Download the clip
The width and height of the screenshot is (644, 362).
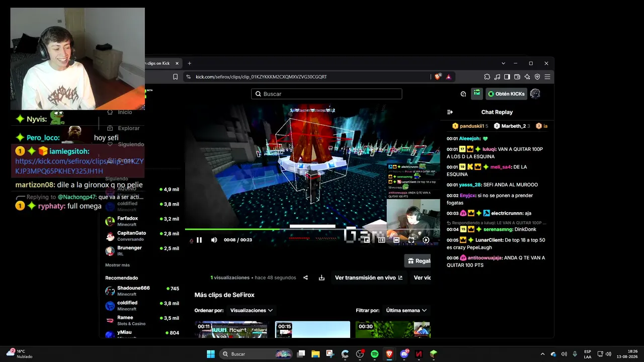pyautogui.click(x=321, y=278)
